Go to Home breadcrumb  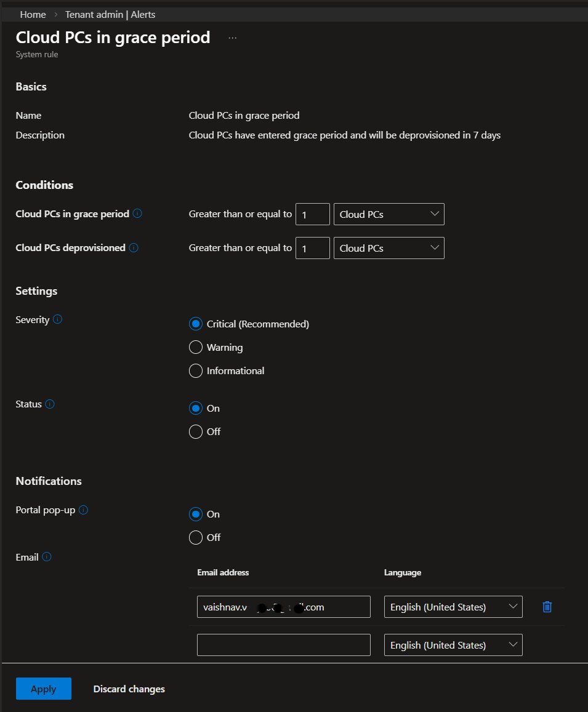click(33, 15)
